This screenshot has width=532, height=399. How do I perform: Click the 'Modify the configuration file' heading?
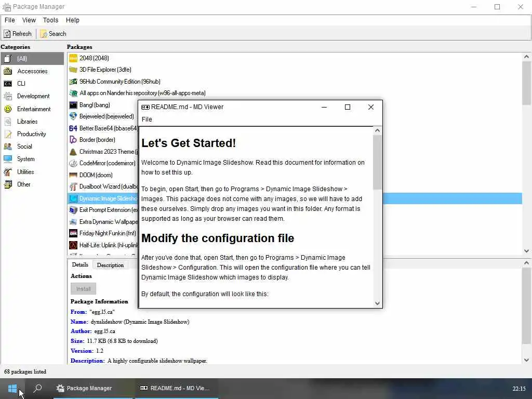coord(218,238)
